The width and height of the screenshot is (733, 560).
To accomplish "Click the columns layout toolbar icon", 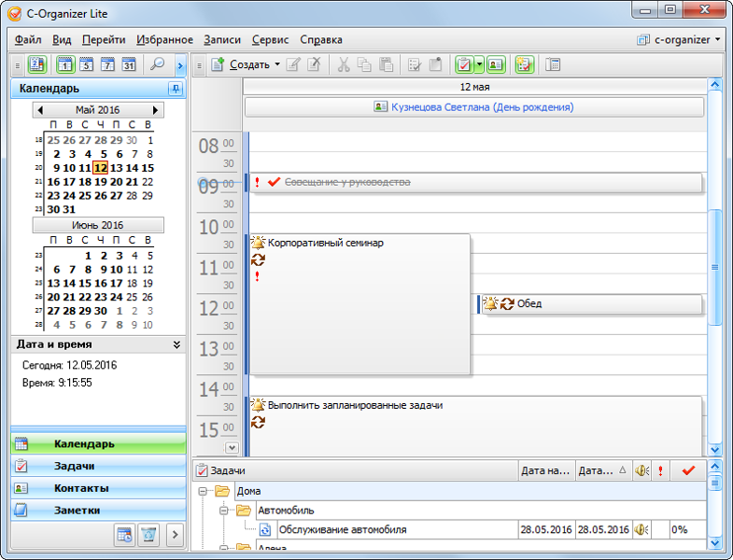I will (553, 64).
